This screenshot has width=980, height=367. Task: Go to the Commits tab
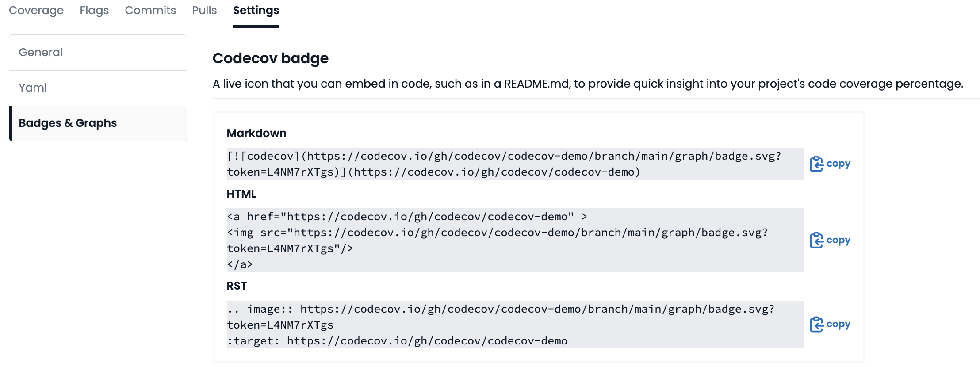pos(150,11)
